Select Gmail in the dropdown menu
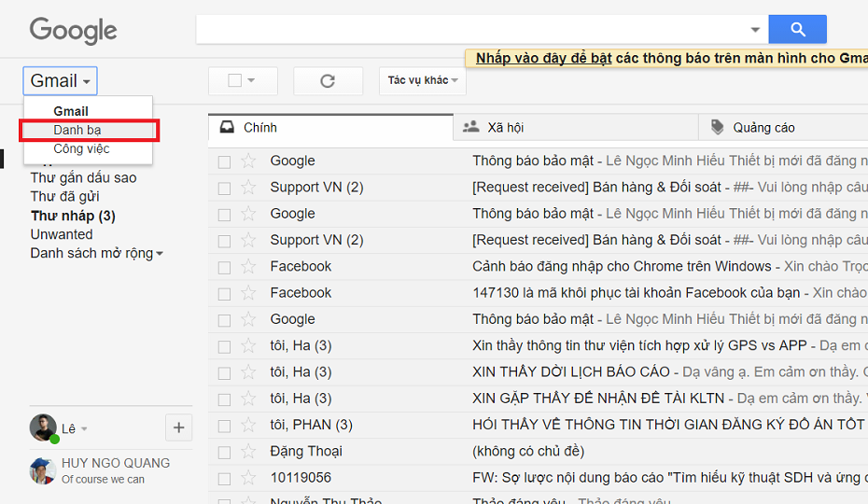This screenshot has height=504, width=868. [x=71, y=111]
